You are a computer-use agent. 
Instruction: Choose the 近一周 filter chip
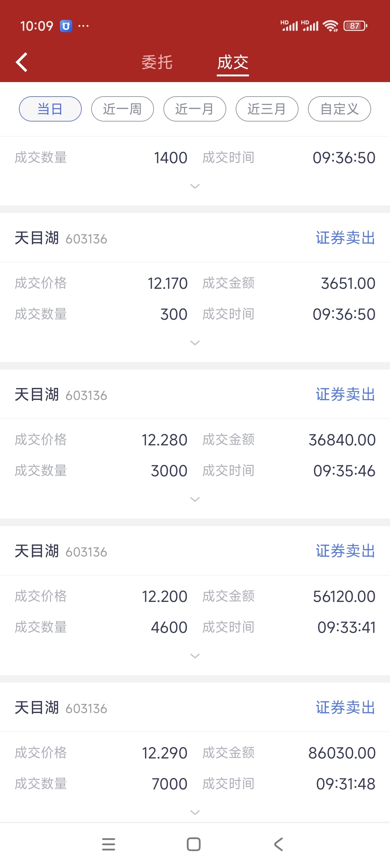pos(123,109)
